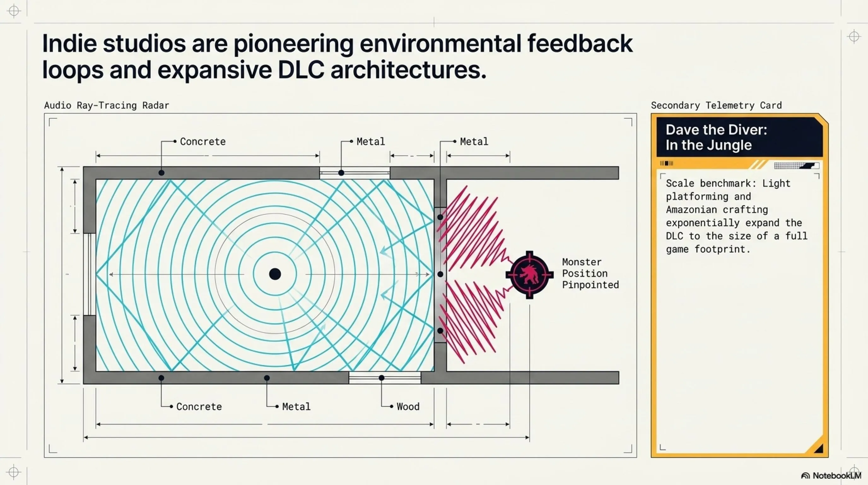Click the barcode marker on card's yellow strip
The height and width of the screenshot is (485, 868).
[x=666, y=164]
